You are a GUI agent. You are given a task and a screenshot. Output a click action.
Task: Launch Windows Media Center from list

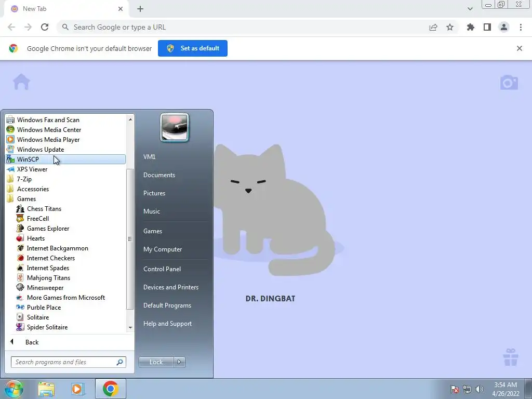49,129
